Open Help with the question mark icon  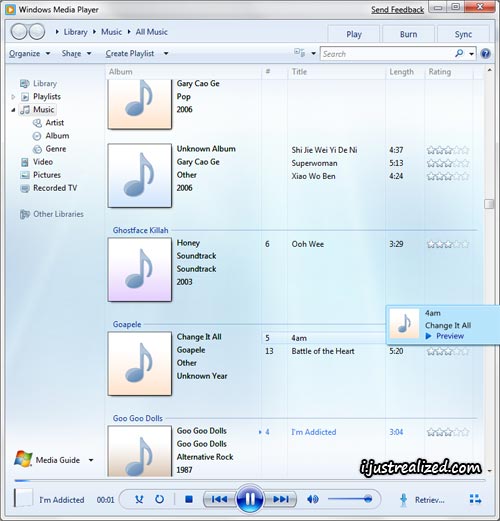click(x=486, y=54)
